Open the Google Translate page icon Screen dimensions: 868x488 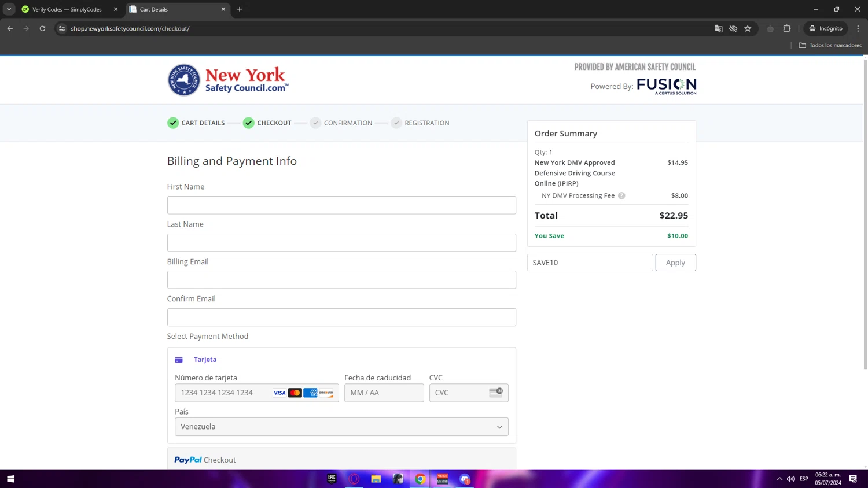[x=719, y=28]
